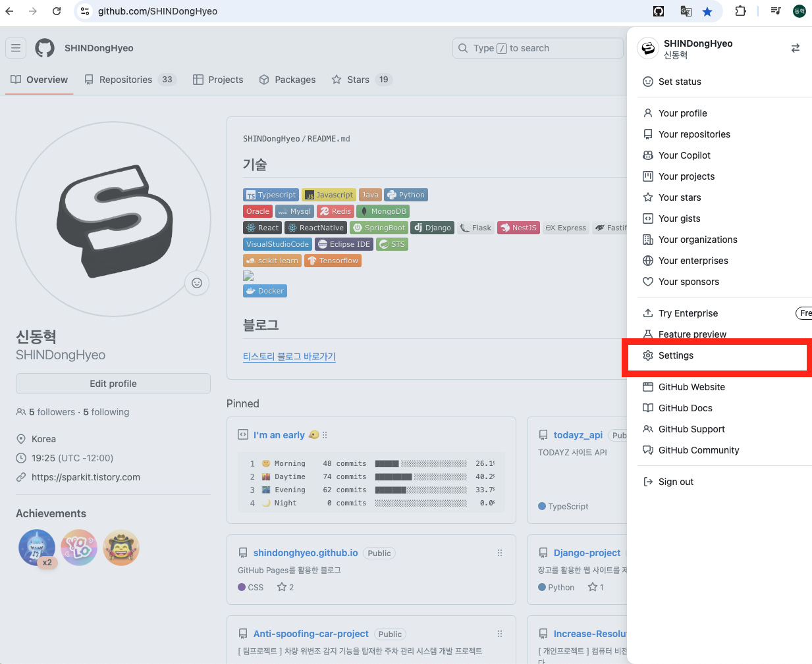The height and width of the screenshot is (664, 812).
Task: Click the browser address bar URL
Action: click(158, 11)
